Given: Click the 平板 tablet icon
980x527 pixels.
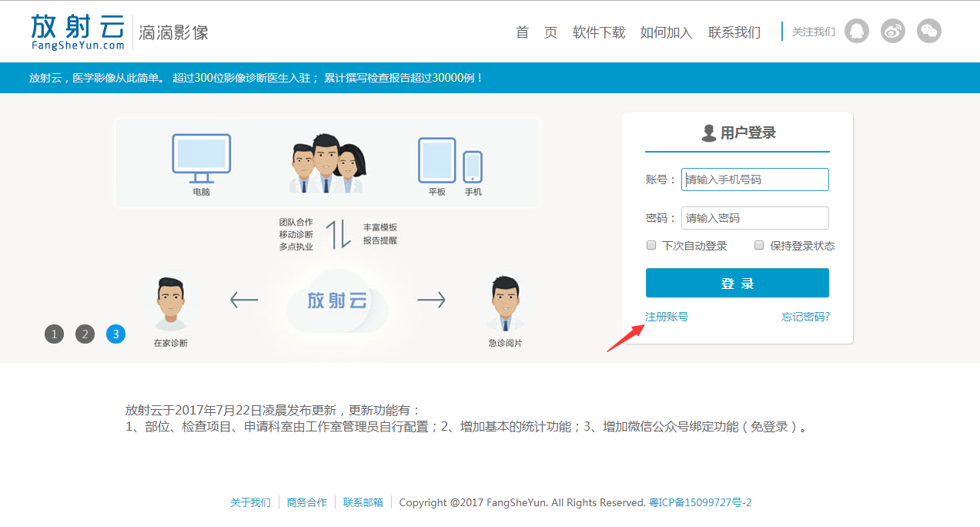Looking at the screenshot, I should (x=436, y=160).
